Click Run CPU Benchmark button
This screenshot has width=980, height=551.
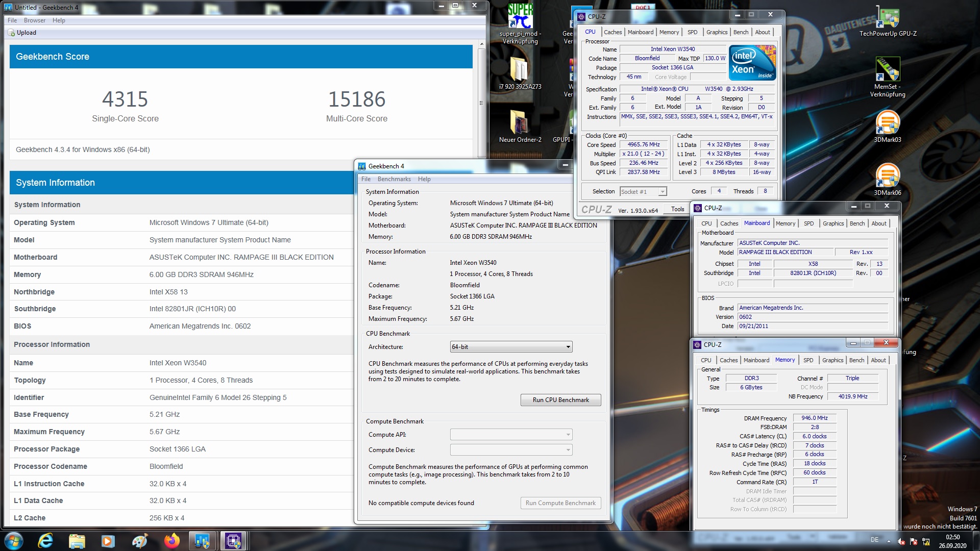point(560,400)
